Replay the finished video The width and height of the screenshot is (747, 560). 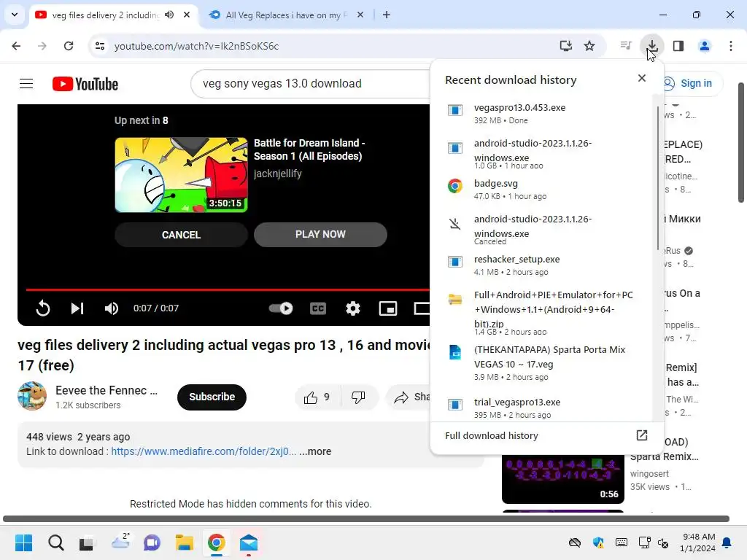43,308
